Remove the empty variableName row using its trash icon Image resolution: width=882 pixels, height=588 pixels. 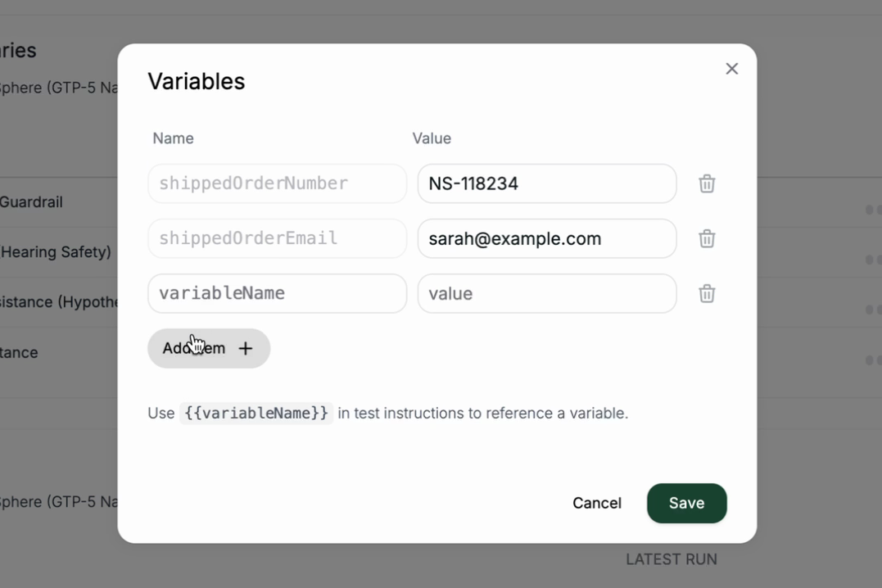tap(707, 293)
